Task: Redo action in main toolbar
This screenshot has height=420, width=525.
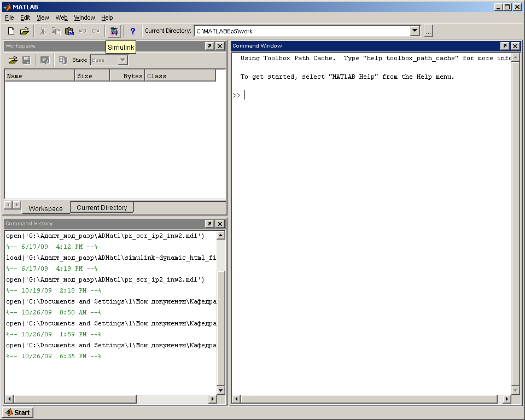Action: pyautogui.click(x=96, y=31)
